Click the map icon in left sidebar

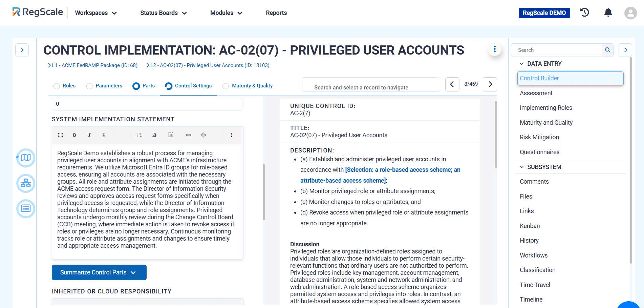click(x=26, y=158)
